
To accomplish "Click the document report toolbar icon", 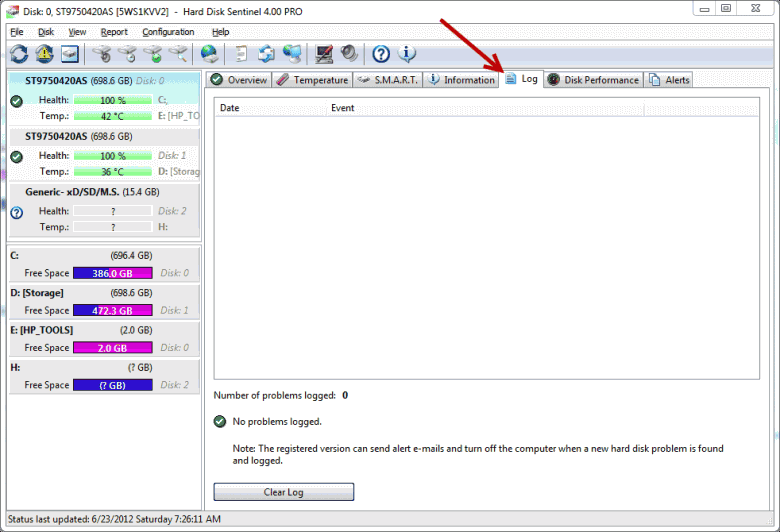I will pyautogui.click(x=241, y=54).
